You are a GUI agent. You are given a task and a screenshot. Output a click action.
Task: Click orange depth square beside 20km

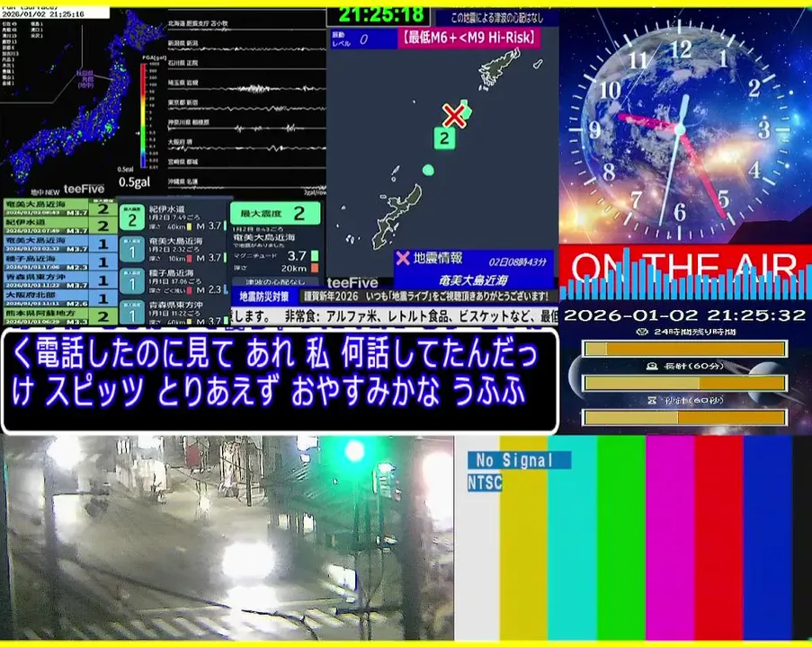(x=315, y=268)
